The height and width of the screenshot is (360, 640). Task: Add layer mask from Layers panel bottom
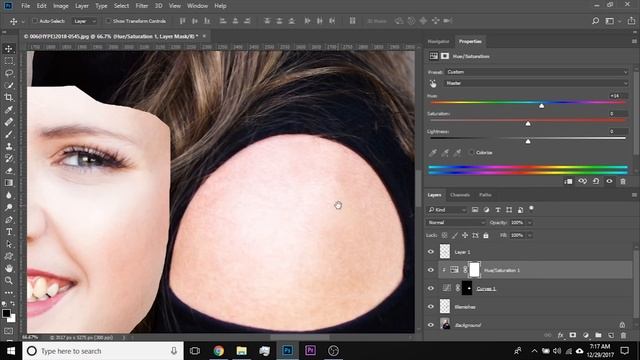[x=573, y=335]
